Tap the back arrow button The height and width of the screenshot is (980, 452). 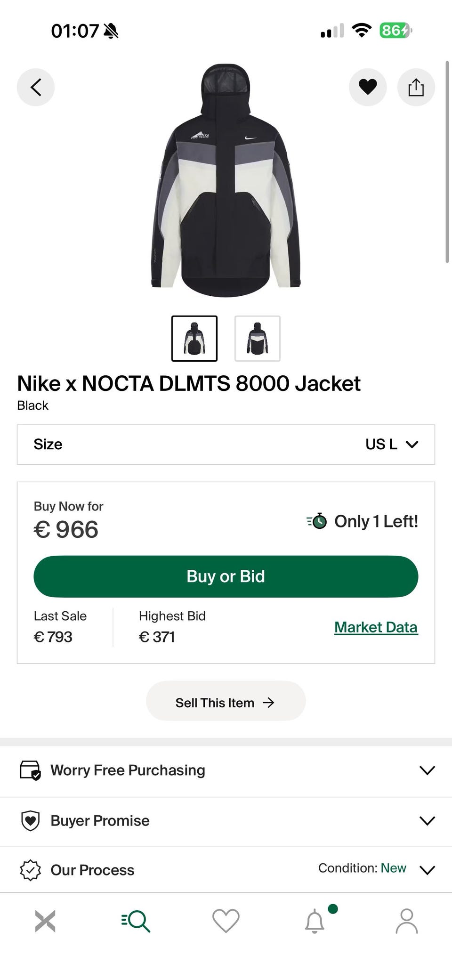(x=36, y=87)
